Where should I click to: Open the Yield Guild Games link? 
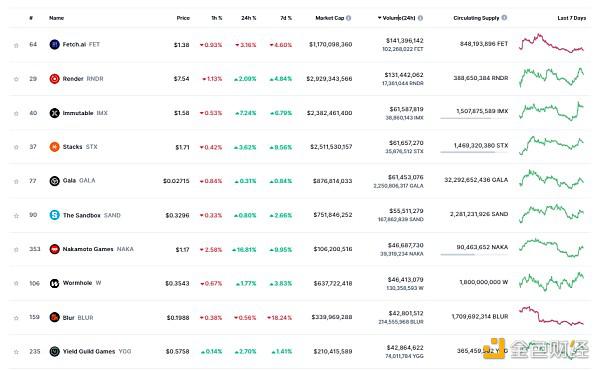[97, 351]
